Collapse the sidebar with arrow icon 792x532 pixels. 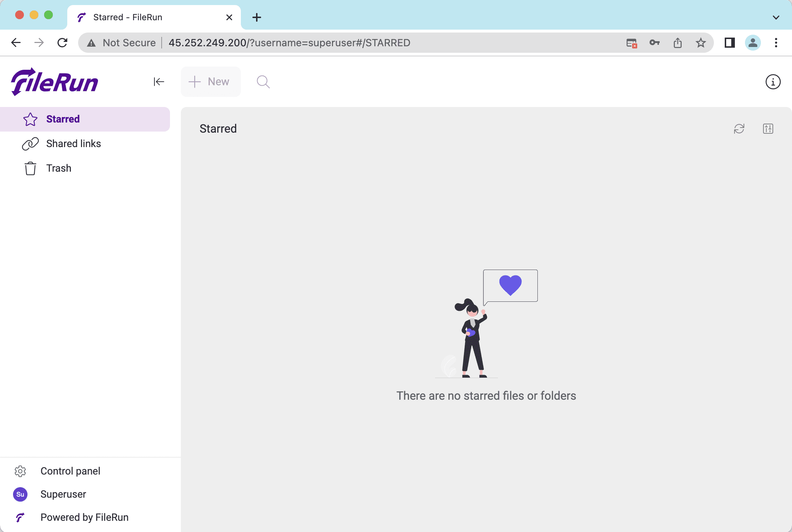pyautogui.click(x=159, y=82)
